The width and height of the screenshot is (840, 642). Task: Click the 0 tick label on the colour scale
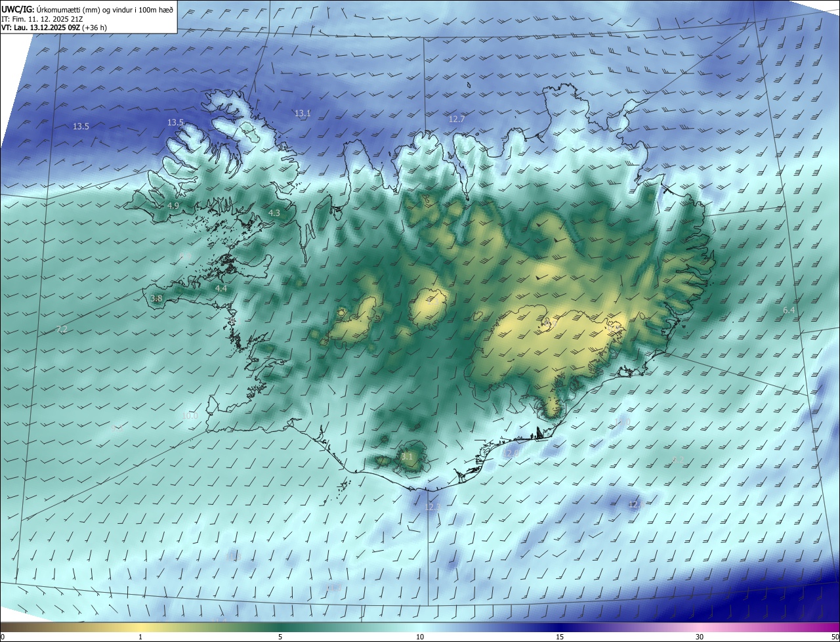[3, 637]
